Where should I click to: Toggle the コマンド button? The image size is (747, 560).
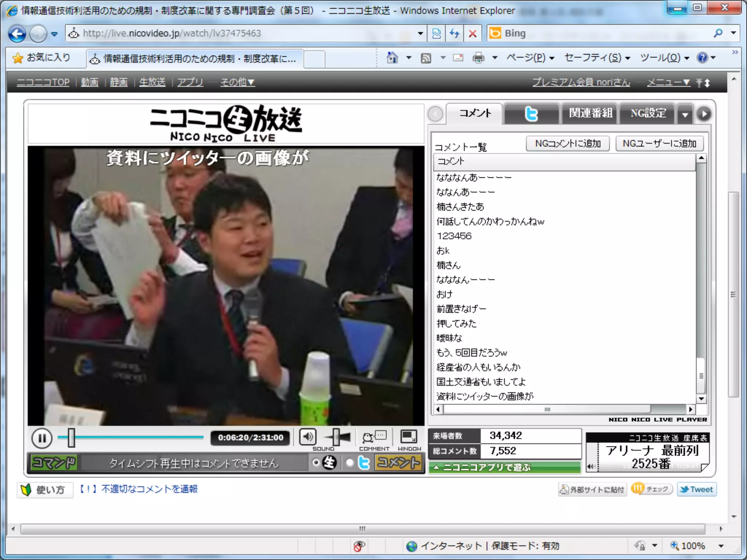point(54,463)
